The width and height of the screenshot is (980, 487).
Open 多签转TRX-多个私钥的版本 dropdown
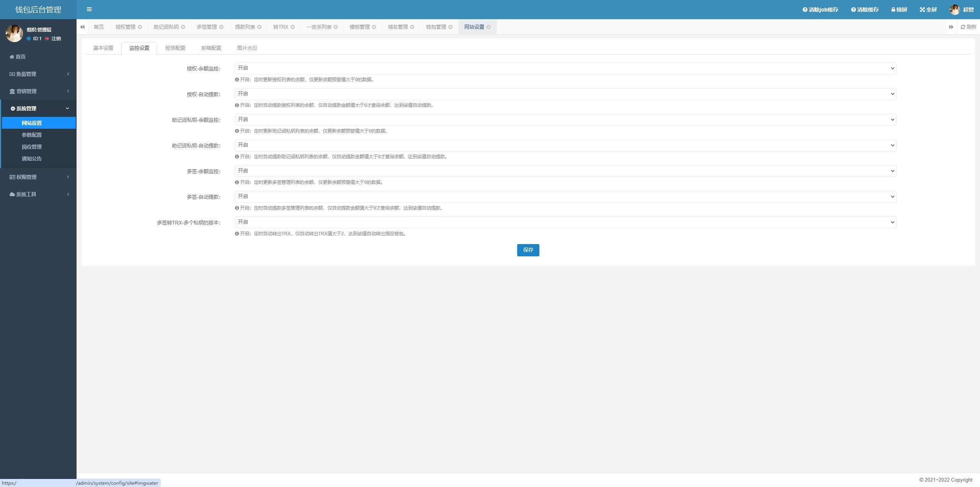(x=565, y=222)
